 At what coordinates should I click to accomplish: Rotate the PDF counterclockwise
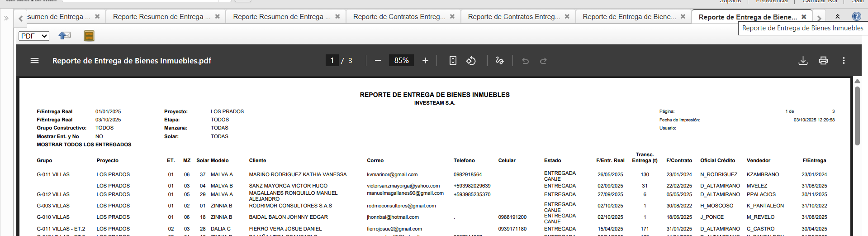pyautogui.click(x=471, y=61)
